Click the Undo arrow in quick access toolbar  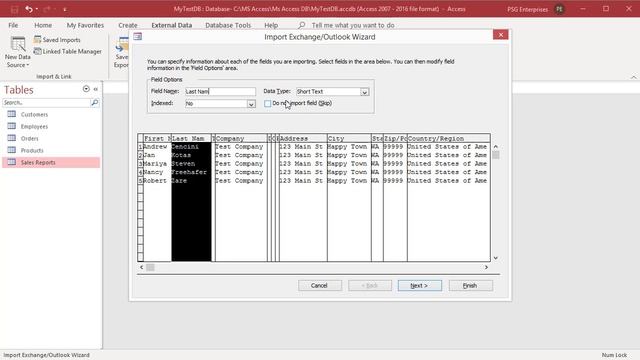[28, 9]
